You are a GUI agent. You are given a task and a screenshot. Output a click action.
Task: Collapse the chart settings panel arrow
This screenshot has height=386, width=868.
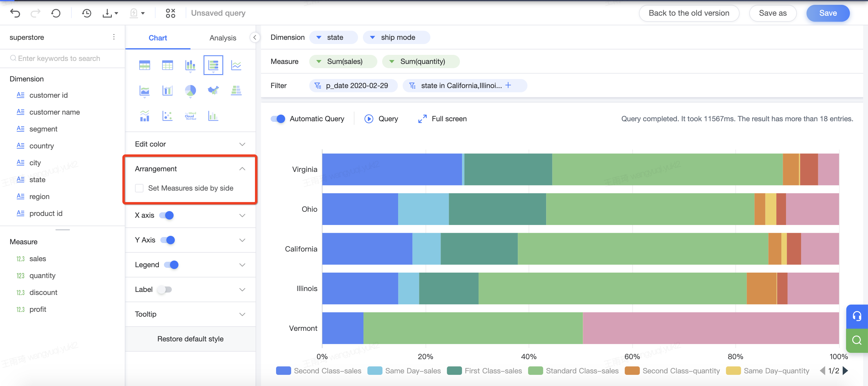[x=255, y=37]
